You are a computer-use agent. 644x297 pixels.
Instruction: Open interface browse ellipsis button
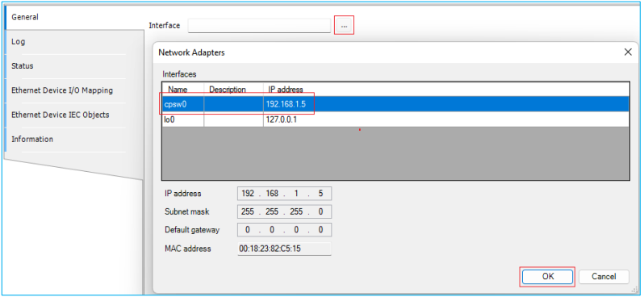pyautogui.click(x=344, y=26)
